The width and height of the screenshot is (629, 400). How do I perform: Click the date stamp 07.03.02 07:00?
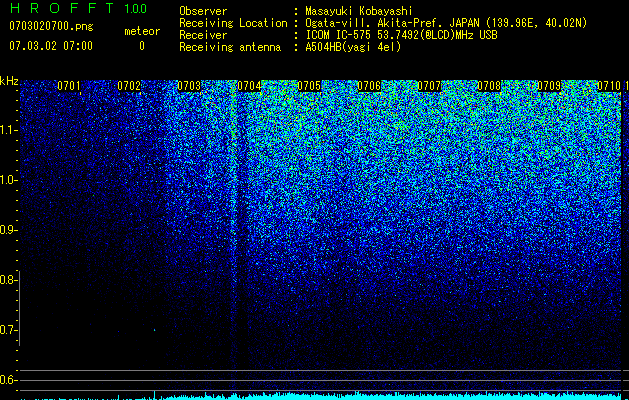pos(51,46)
